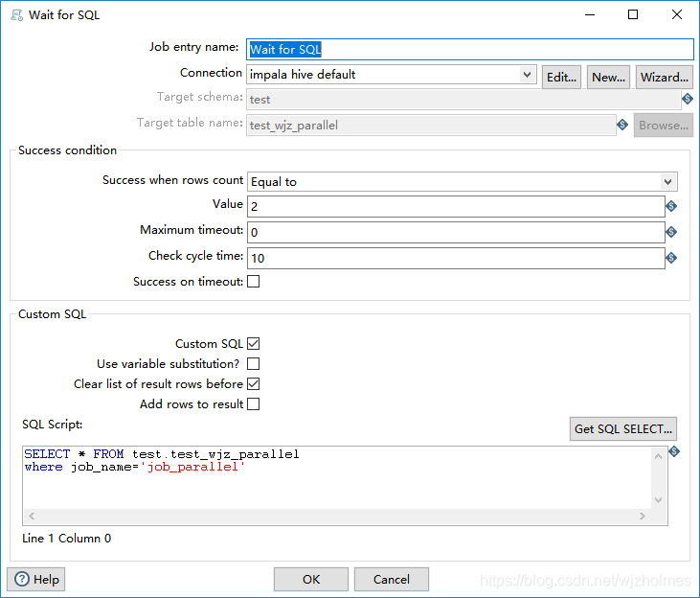Open Success when rows count dropdown
Screen dimensions: 700x598
[x=667, y=182]
